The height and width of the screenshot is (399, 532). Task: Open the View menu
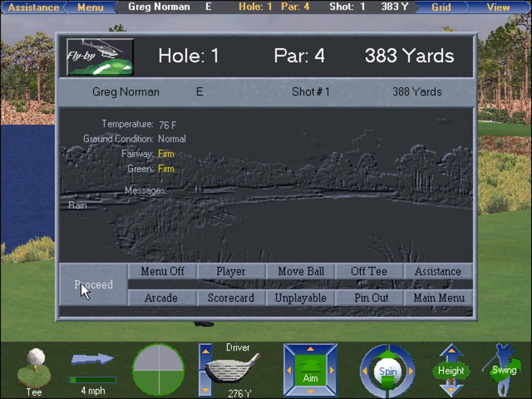click(498, 7)
